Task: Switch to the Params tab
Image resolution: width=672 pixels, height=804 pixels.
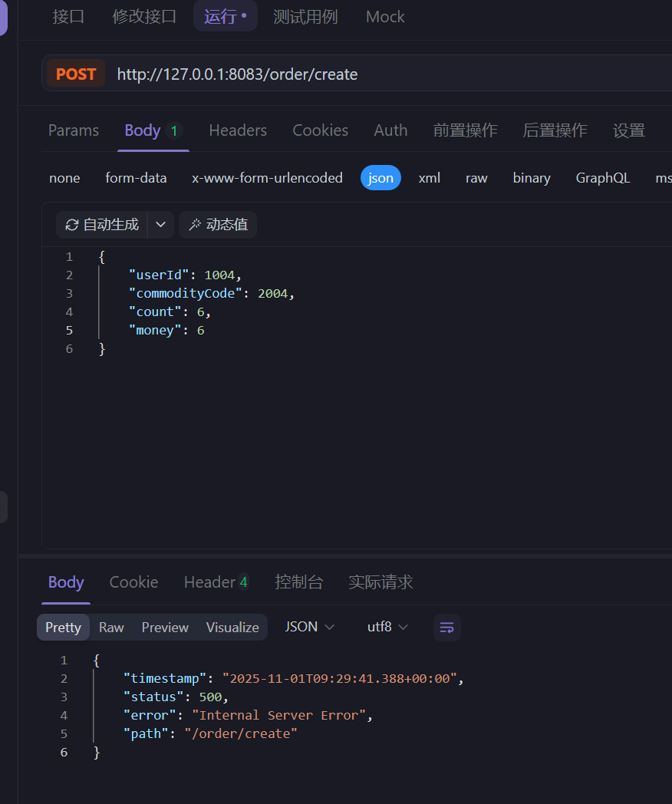Action: (x=74, y=130)
